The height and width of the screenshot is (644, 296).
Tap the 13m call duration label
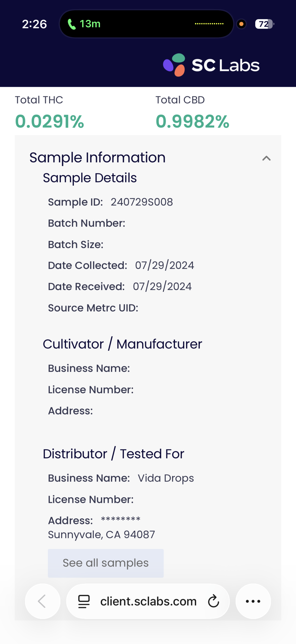click(90, 24)
